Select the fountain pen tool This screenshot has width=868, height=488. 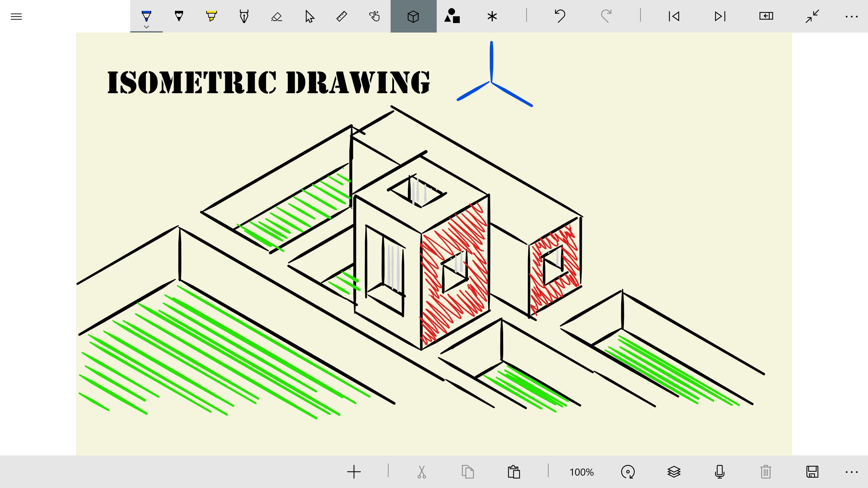click(244, 16)
